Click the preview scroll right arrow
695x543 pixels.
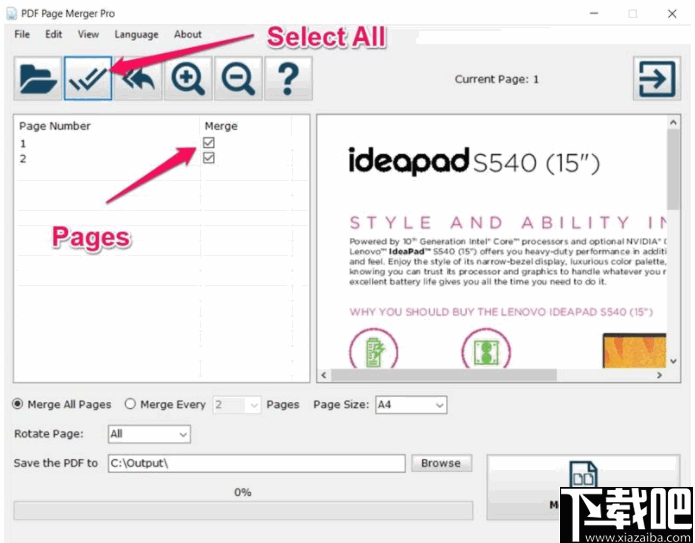[660, 375]
